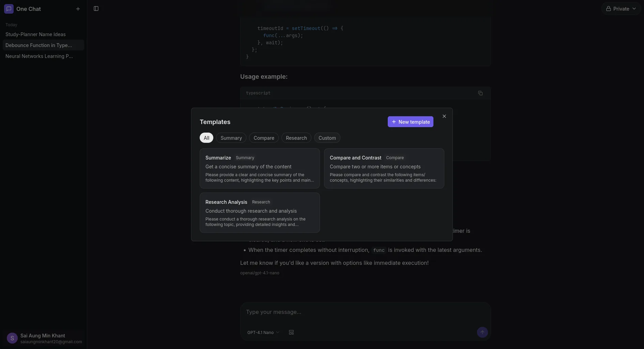Choose the Compare and Contrast template card
The image size is (644, 349).
[x=384, y=168]
